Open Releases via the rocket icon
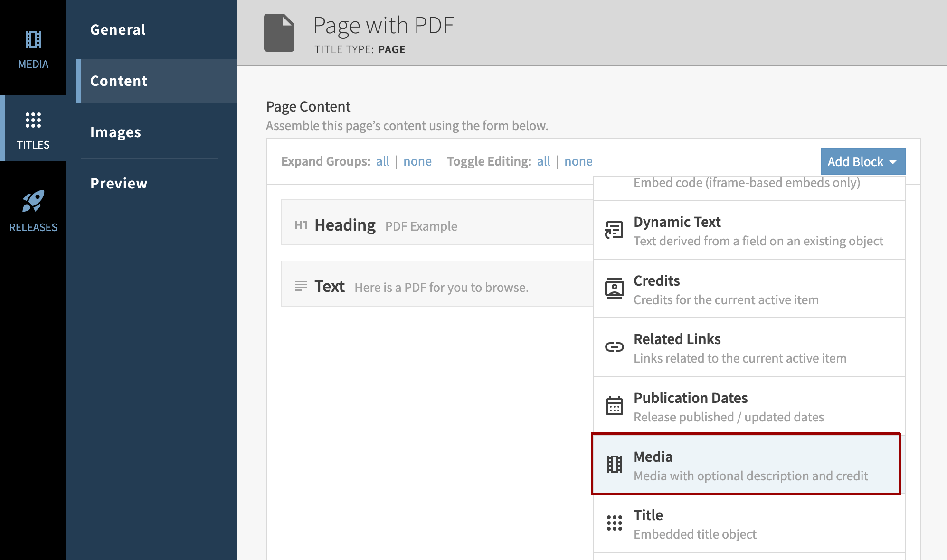 pyautogui.click(x=33, y=202)
